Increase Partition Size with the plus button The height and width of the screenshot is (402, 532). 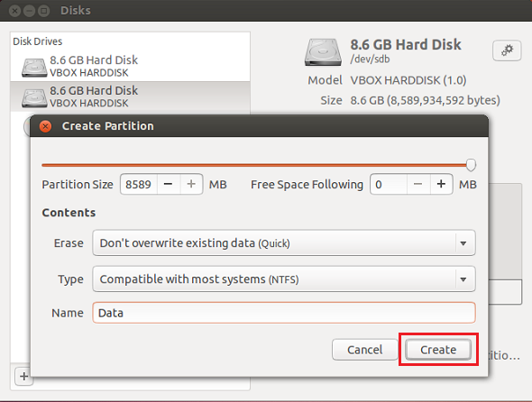coord(191,184)
